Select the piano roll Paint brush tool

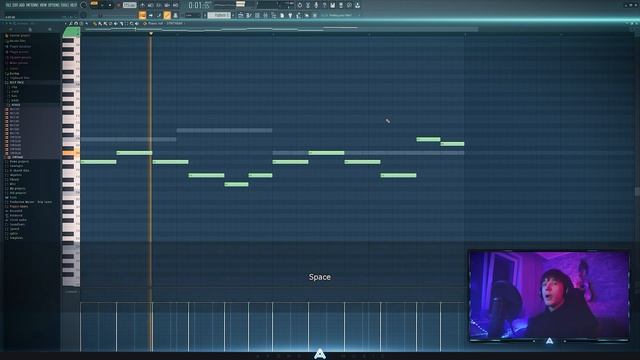(100, 23)
